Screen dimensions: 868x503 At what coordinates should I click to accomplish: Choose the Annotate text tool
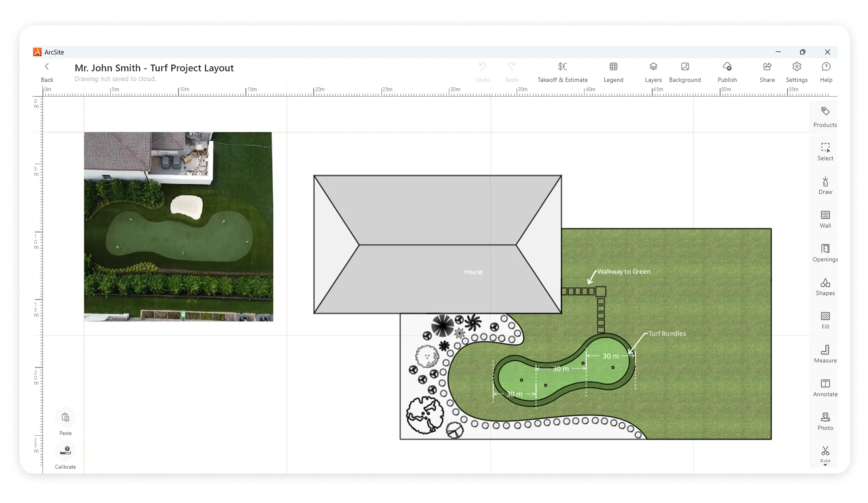[825, 388]
